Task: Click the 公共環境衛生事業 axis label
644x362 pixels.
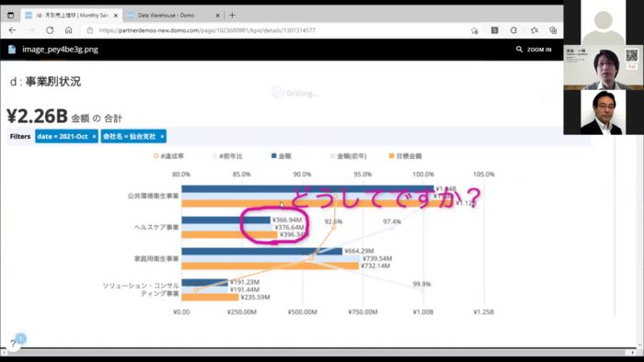Action: (x=154, y=196)
